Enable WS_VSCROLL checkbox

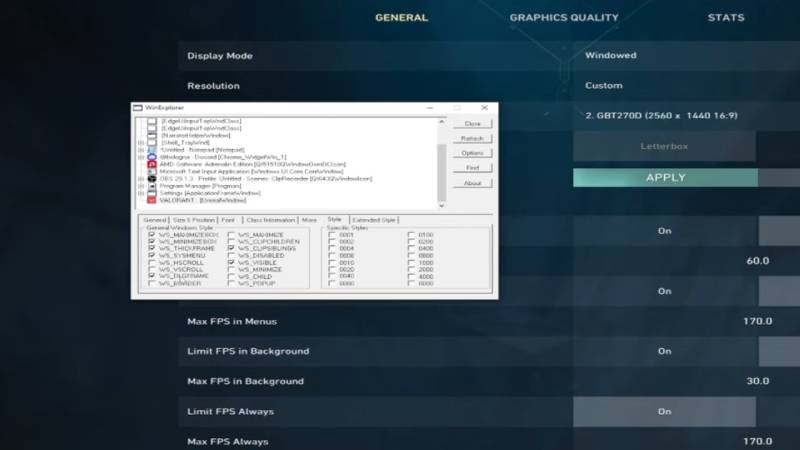click(152, 269)
